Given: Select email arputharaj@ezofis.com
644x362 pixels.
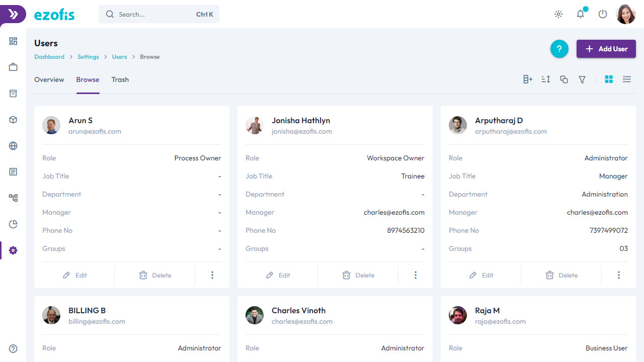Looking at the screenshot, I should pos(511,132).
